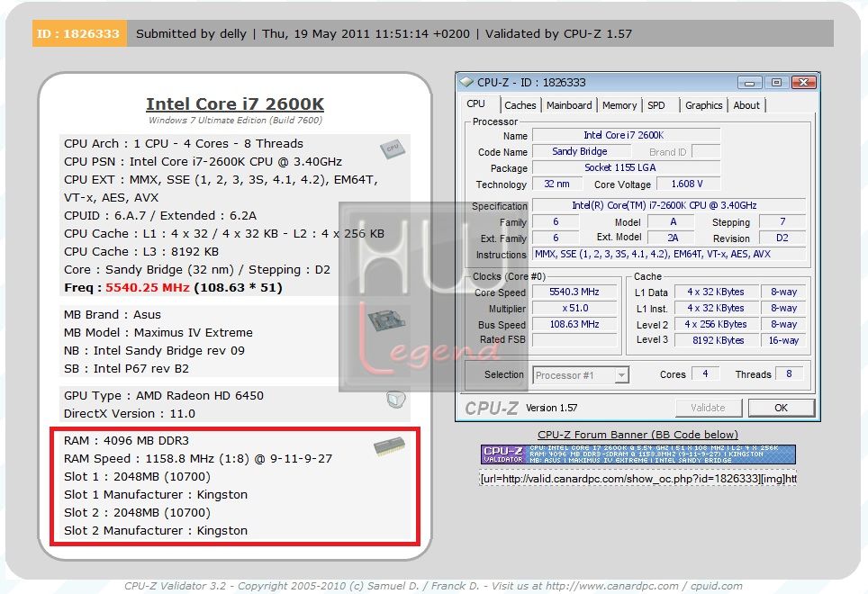Click the BB code URL text field
Image resolution: width=868 pixels, height=594 pixels.
coord(637,479)
